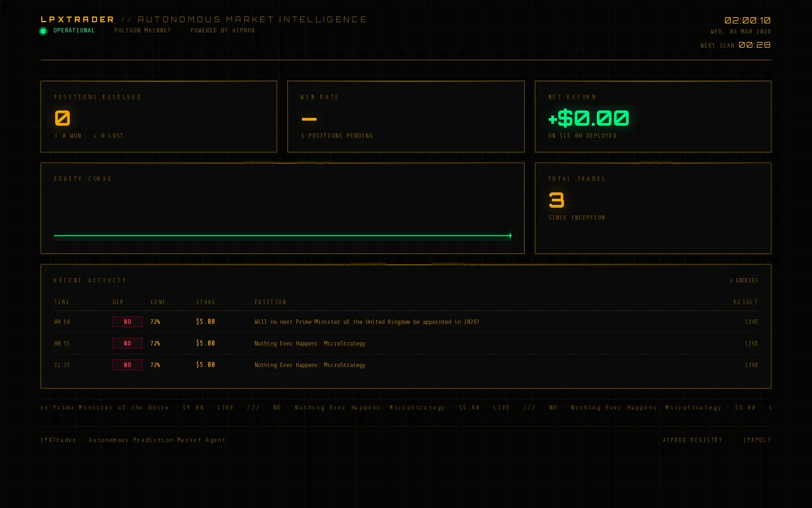
Task: Click the OPERATIONAL status label
Action: pos(74,30)
